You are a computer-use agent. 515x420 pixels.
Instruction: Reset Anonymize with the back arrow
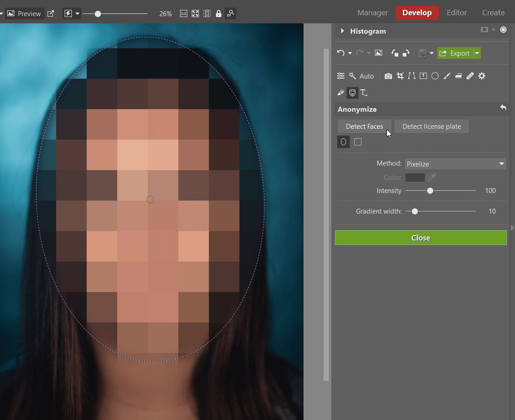pyautogui.click(x=503, y=107)
